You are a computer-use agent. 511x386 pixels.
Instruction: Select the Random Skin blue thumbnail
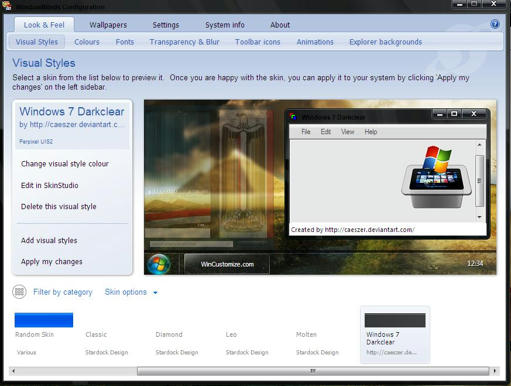click(x=44, y=320)
